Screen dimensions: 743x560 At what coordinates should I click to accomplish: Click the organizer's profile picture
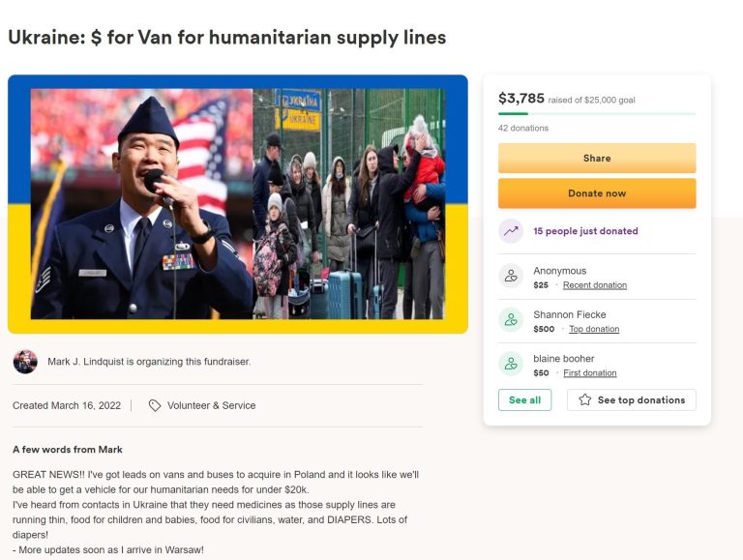[25, 362]
